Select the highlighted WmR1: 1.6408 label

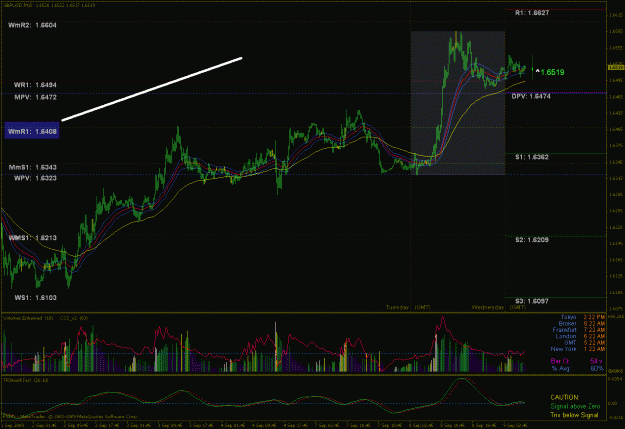tap(32, 131)
